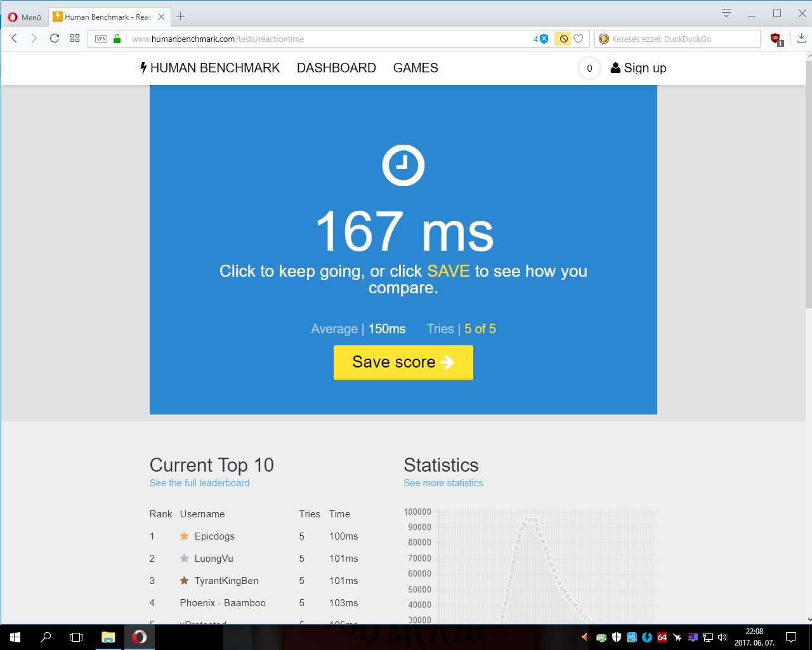Viewport: 812px width, 650px height.
Task: Click the airplane tray icon
Action: (x=678, y=637)
